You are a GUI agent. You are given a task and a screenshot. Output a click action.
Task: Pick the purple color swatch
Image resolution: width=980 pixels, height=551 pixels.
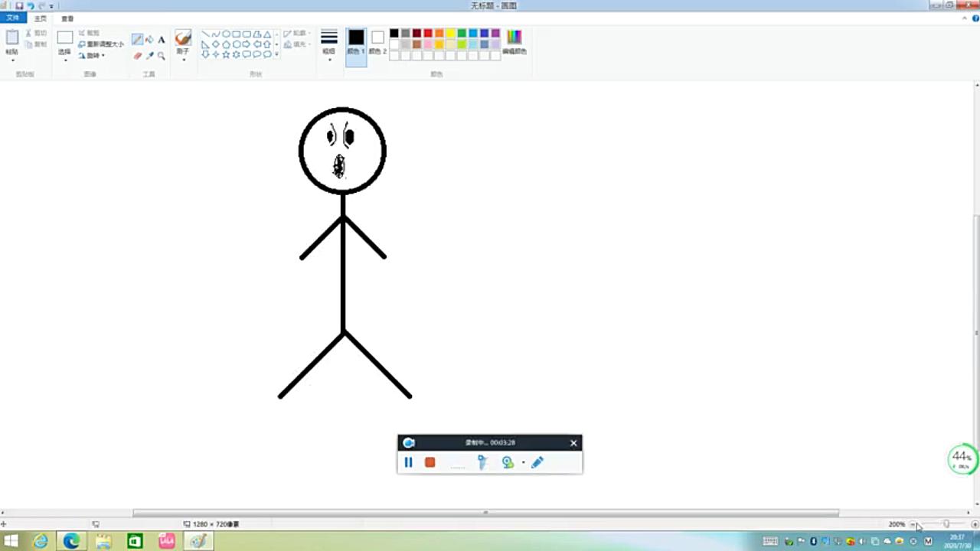click(x=495, y=33)
